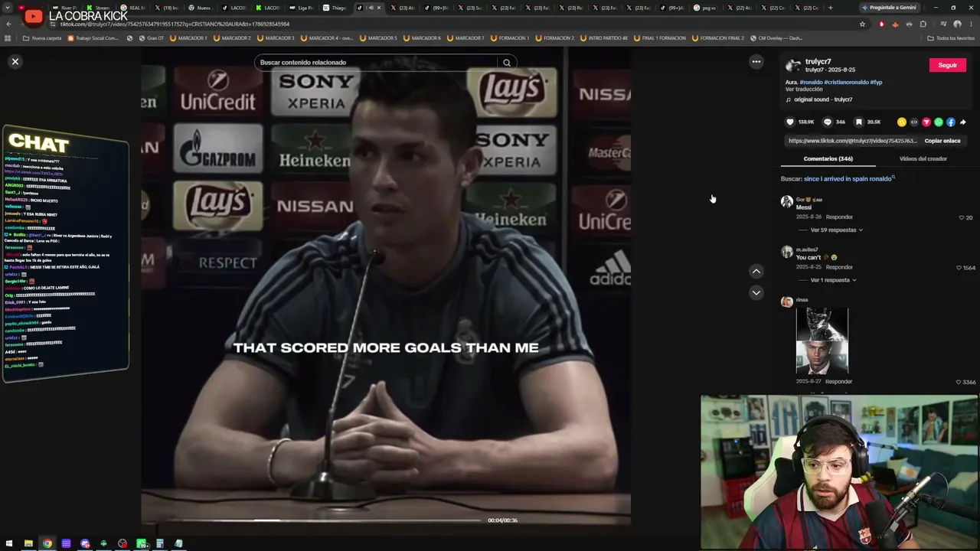Image resolution: width=980 pixels, height=551 pixels.
Task: Open the "Liga Pr" browser tab
Action: click(x=302, y=8)
